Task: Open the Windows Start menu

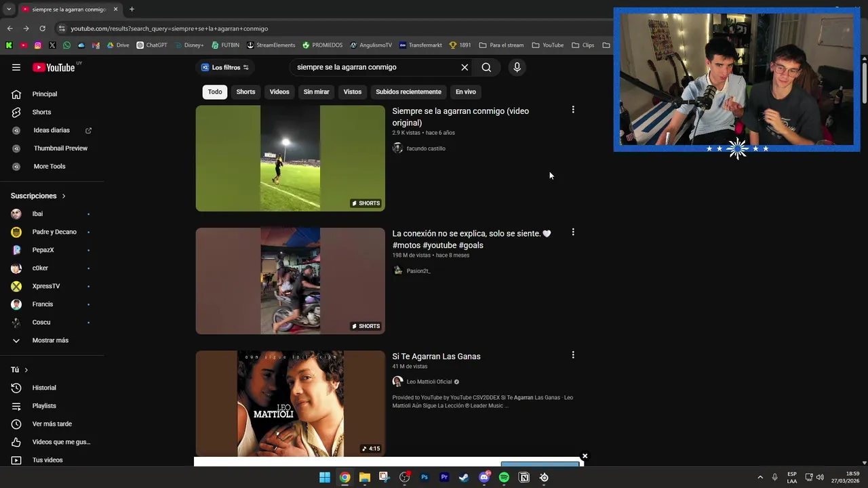Action: pyautogui.click(x=325, y=477)
